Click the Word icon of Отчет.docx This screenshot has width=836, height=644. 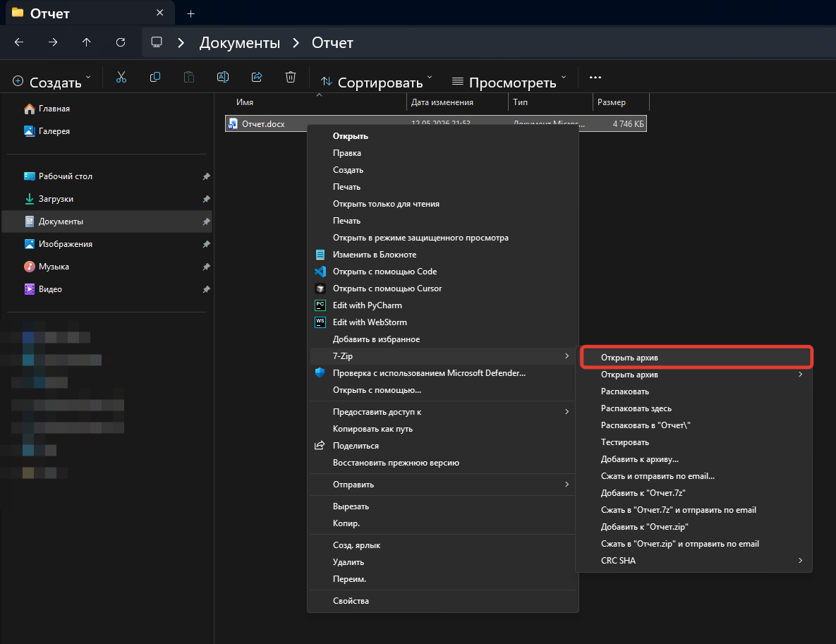pos(233,123)
